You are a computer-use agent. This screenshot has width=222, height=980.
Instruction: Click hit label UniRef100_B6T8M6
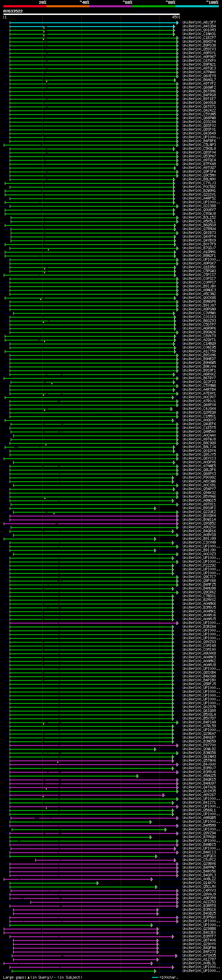point(199,91)
